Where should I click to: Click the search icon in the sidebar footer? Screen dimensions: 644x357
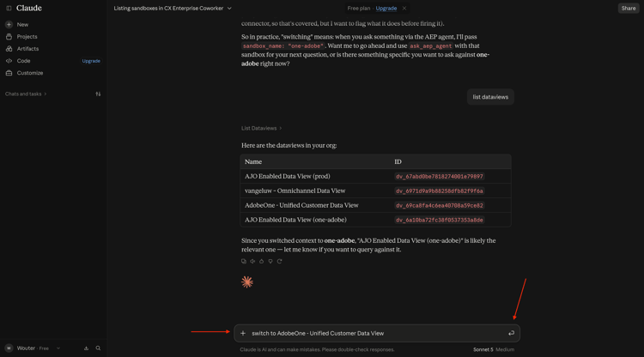point(98,348)
